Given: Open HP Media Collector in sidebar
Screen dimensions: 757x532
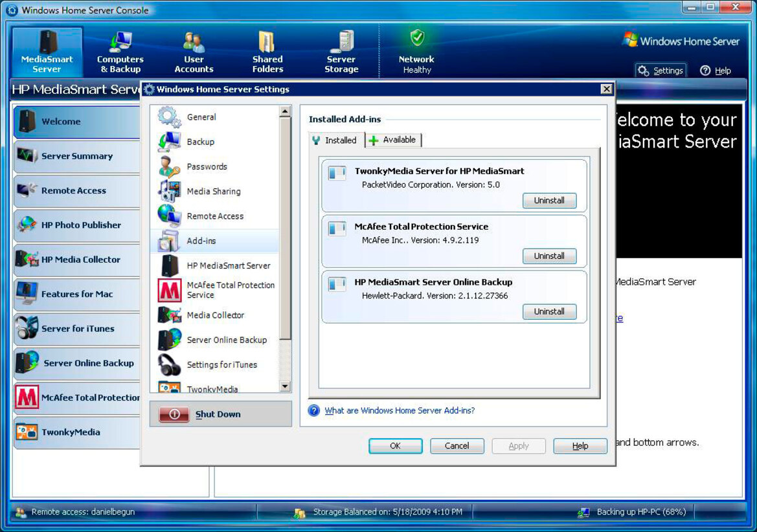Looking at the screenshot, I should (x=77, y=260).
